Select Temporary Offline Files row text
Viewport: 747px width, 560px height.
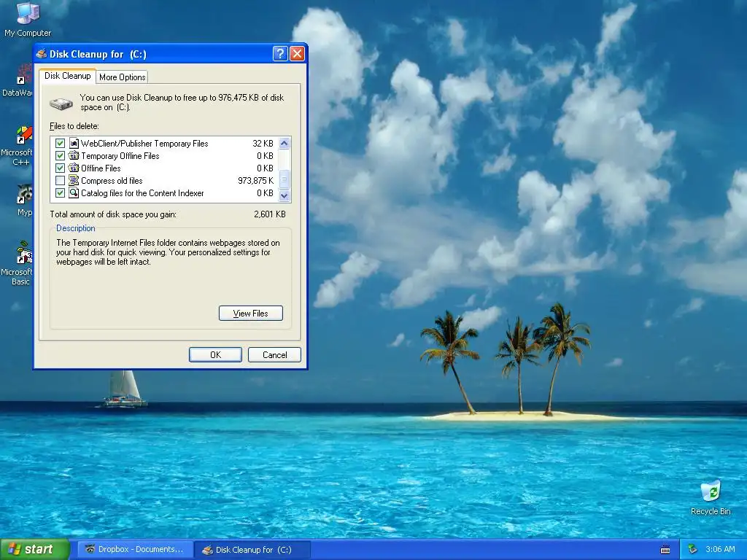(x=120, y=156)
